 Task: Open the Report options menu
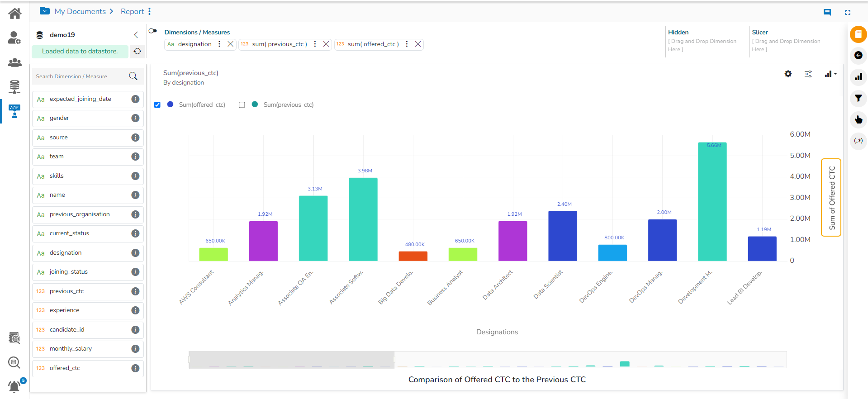click(150, 11)
